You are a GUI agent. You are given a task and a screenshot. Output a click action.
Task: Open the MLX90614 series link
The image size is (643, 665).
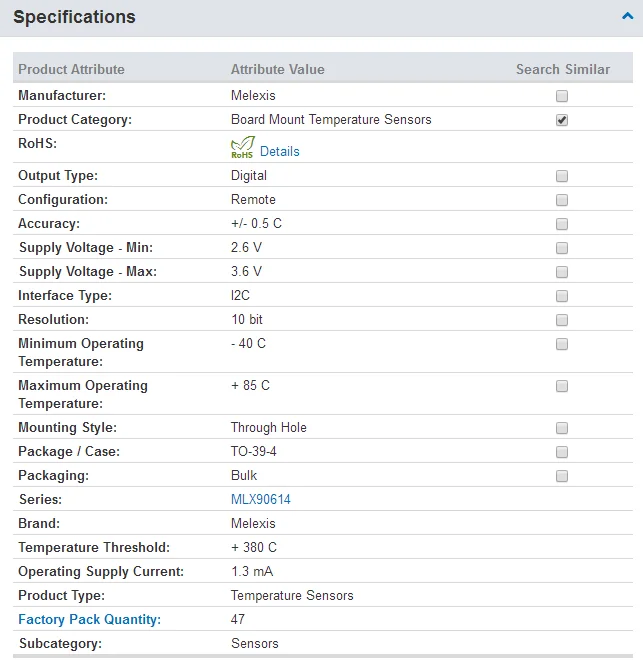point(260,499)
